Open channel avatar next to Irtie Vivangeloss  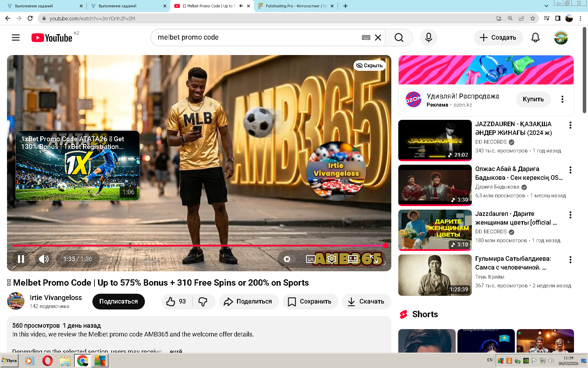16,301
